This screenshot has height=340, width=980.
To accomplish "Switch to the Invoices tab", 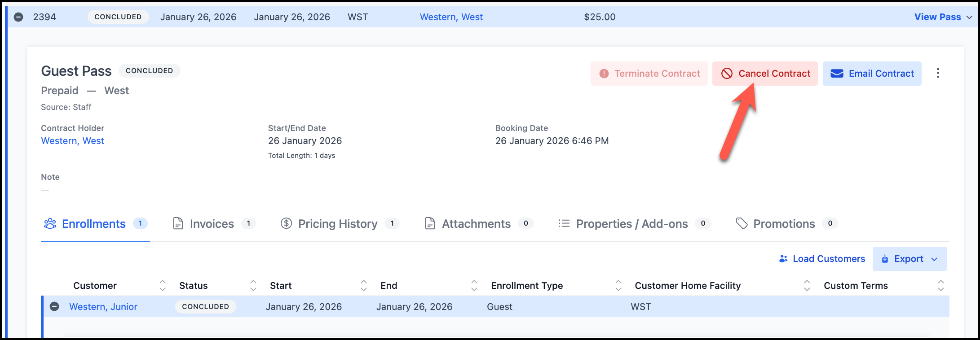I will tap(212, 224).
